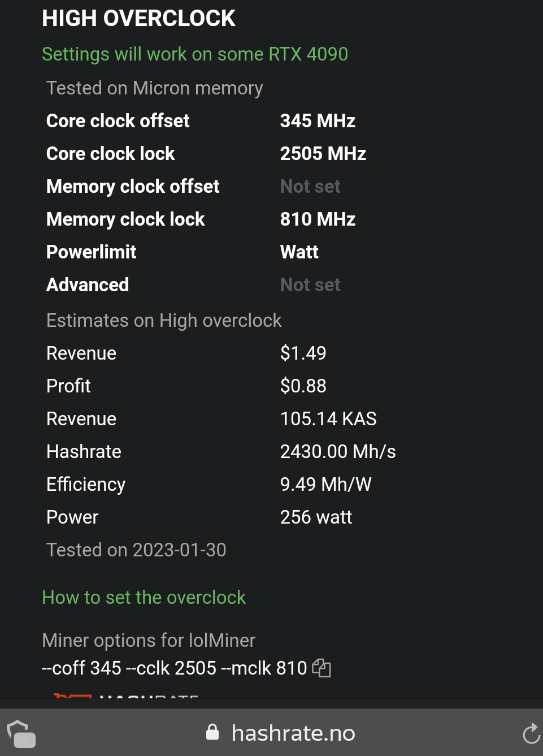
Task: Focus the hashrate.no address field
Action: click(281, 733)
